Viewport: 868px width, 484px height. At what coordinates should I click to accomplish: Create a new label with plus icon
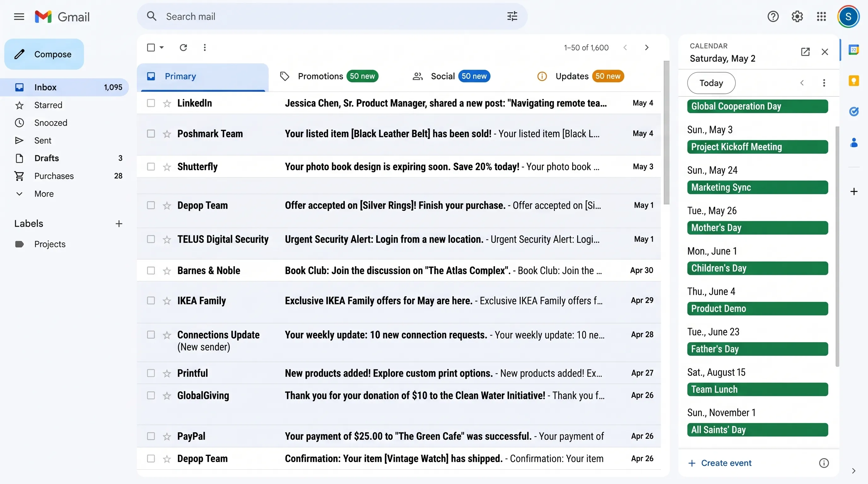coord(119,223)
